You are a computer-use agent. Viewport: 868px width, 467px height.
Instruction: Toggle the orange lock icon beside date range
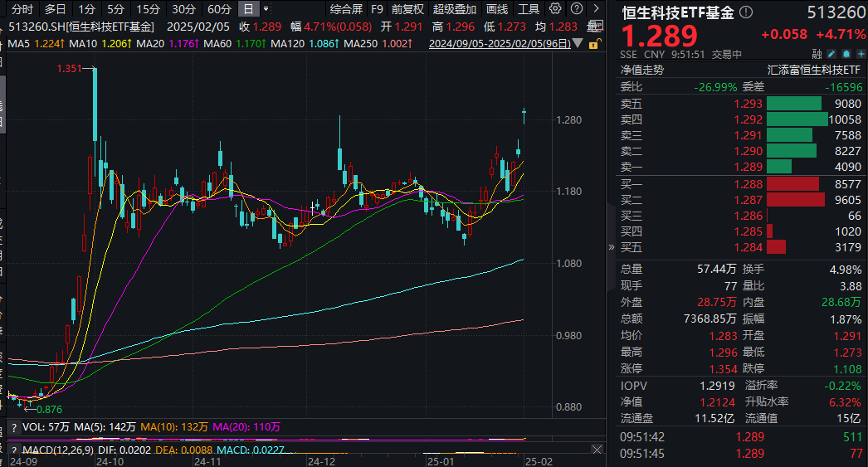tap(594, 43)
